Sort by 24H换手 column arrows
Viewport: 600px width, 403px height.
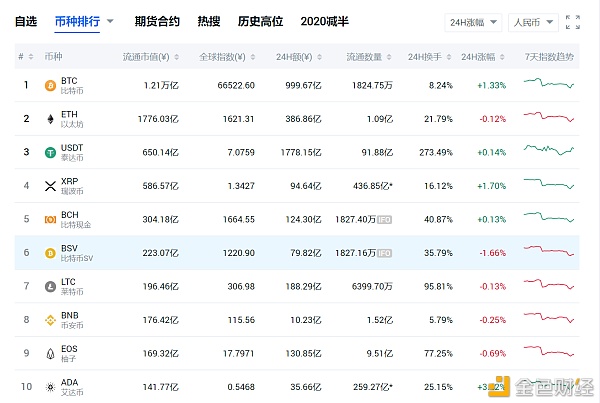[x=449, y=57]
